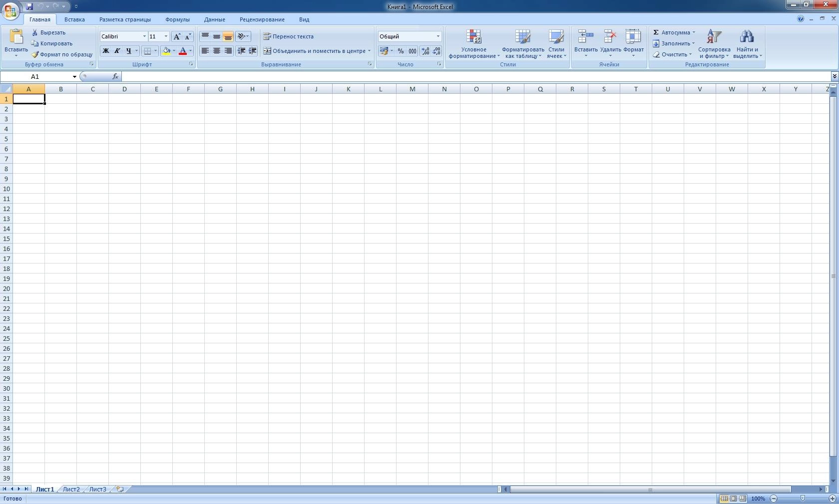Increase font size with the large A icon
The width and height of the screenshot is (839, 504).
pyautogui.click(x=177, y=36)
